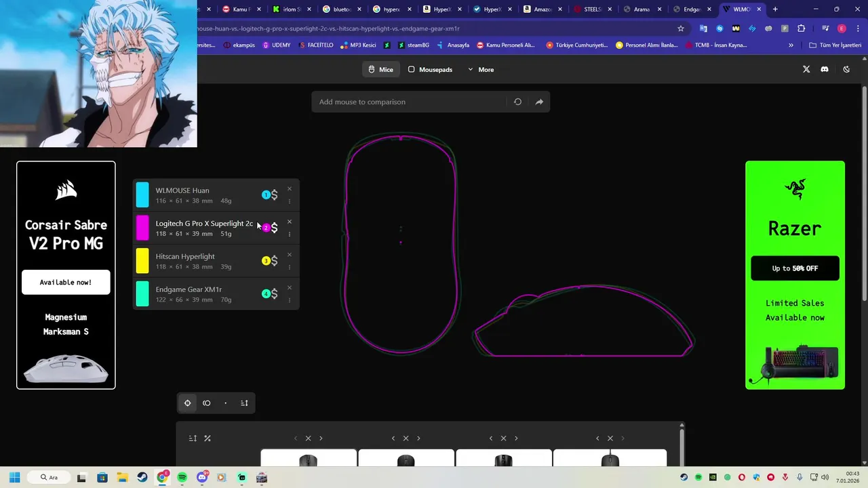Open the Anasayfa bookmark
Screen dimensions: 868x488
pyautogui.click(x=453, y=45)
